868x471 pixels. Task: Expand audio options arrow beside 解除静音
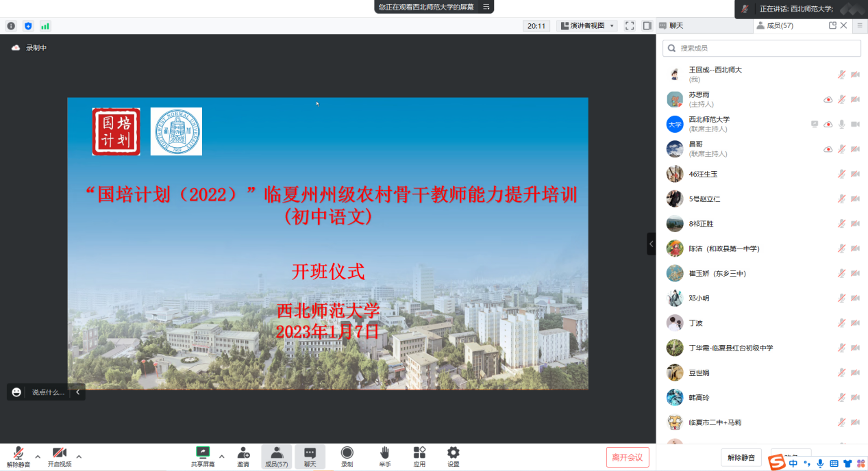click(x=38, y=457)
